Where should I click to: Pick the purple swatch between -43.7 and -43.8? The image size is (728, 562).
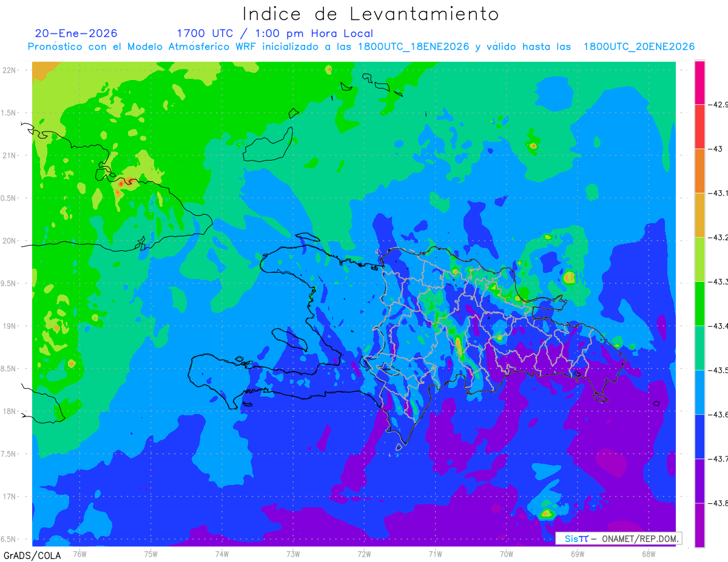[699, 481]
